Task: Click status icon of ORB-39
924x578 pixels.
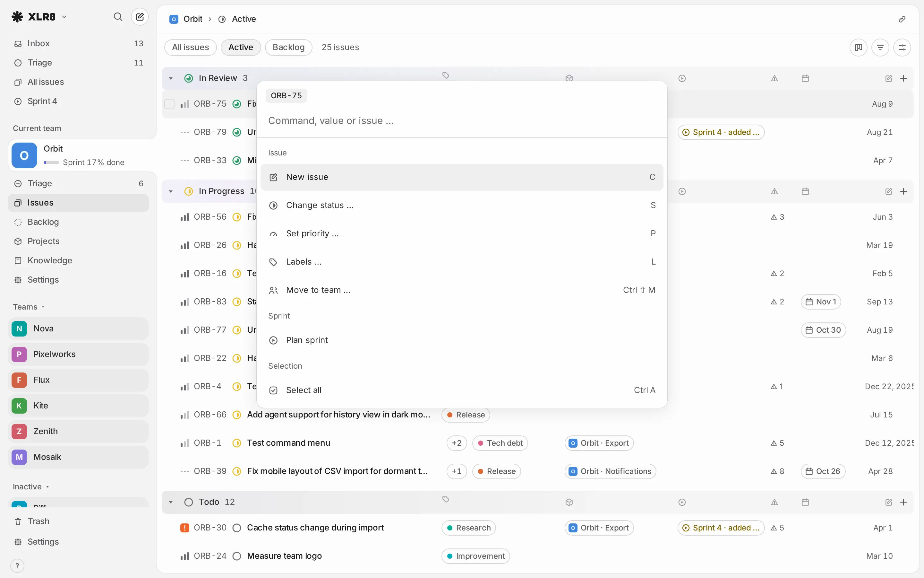Action: (x=237, y=471)
